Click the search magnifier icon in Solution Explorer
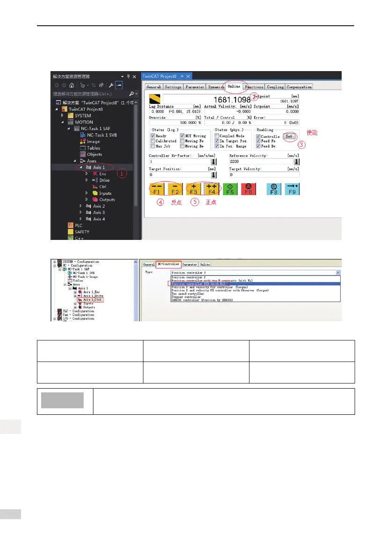 coord(131,94)
